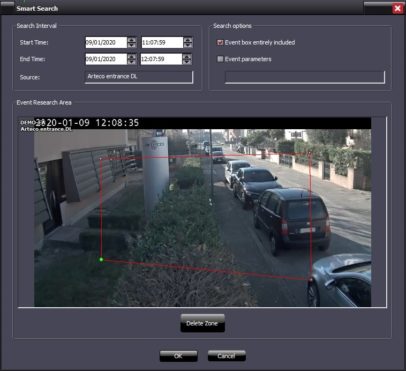Click the Start Time 11:07:59 field
The height and width of the screenshot is (371, 406).
(x=162, y=42)
